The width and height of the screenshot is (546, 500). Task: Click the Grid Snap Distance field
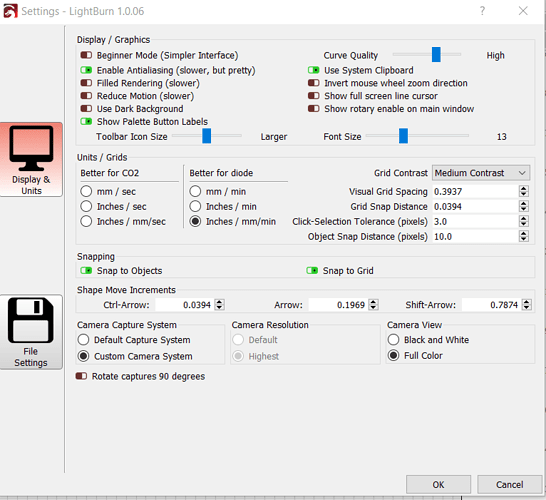pyautogui.click(x=476, y=206)
